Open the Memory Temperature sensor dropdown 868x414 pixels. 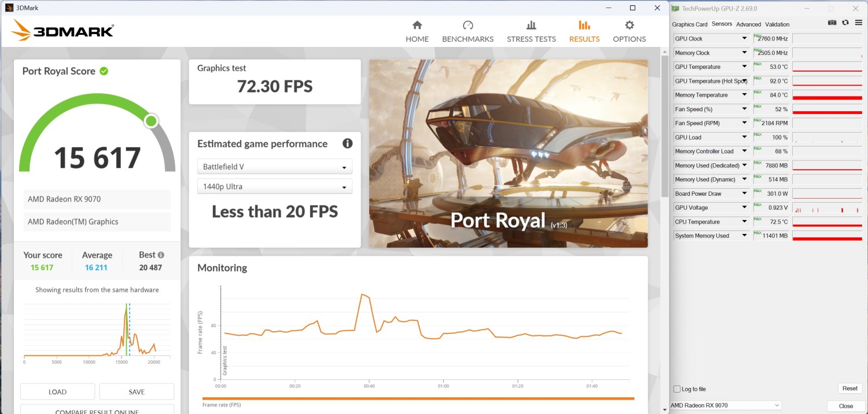(x=745, y=95)
